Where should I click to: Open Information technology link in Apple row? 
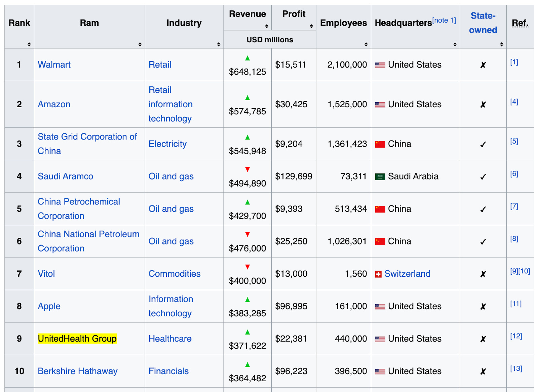point(171,306)
